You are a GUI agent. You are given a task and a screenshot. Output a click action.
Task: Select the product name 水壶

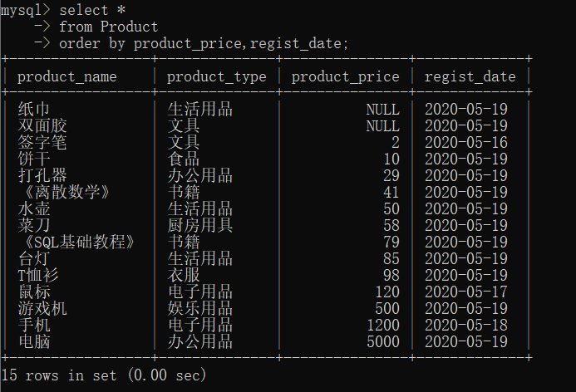pos(34,208)
